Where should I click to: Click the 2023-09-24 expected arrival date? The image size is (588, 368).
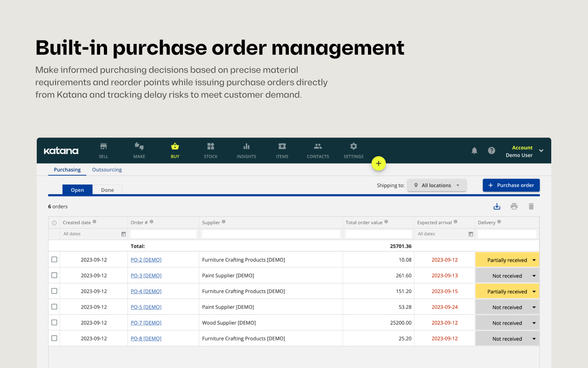445,307
